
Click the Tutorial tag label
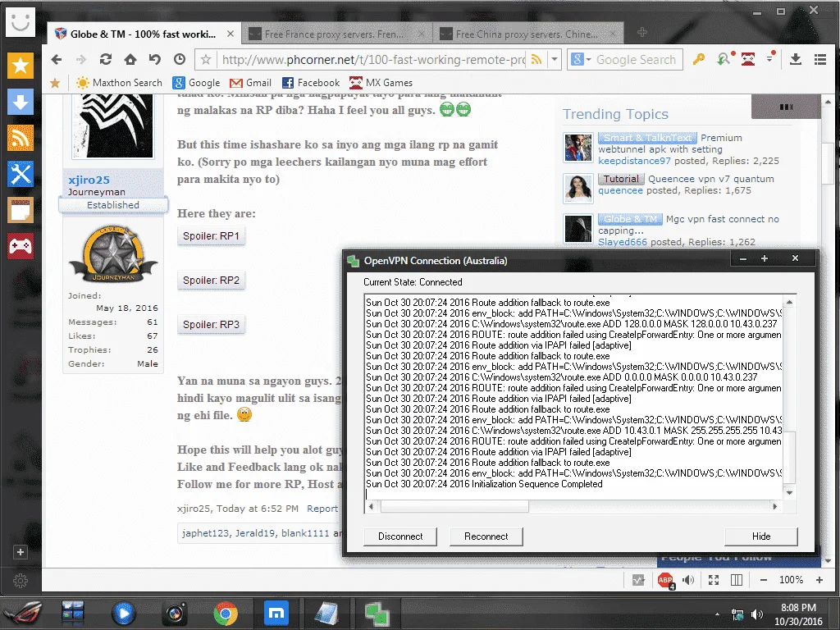621,179
